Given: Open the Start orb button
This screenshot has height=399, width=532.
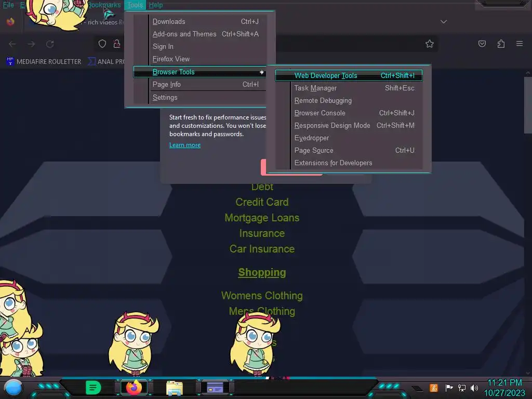Looking at the screenshot, I should 14,388.
